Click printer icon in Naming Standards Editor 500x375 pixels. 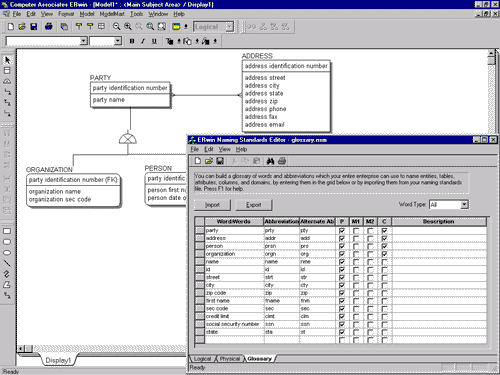[282, 161]
